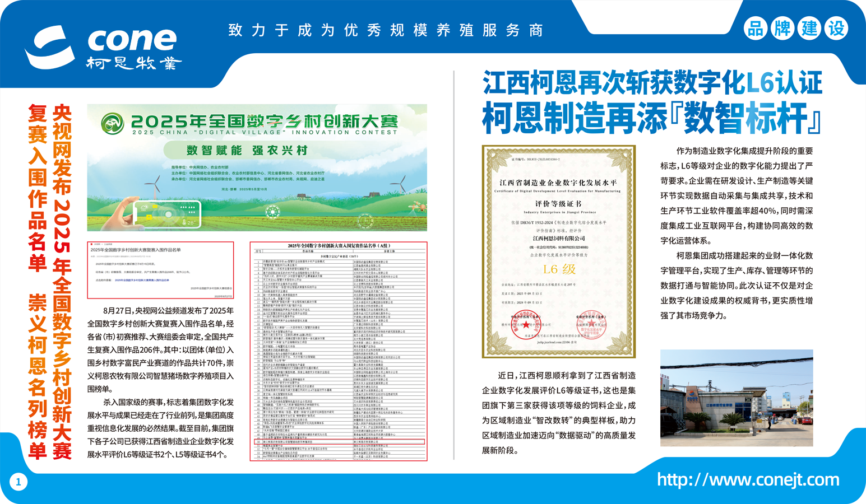Click the page number 1 circle
866x504 pixels.
[x=18, y=482]
